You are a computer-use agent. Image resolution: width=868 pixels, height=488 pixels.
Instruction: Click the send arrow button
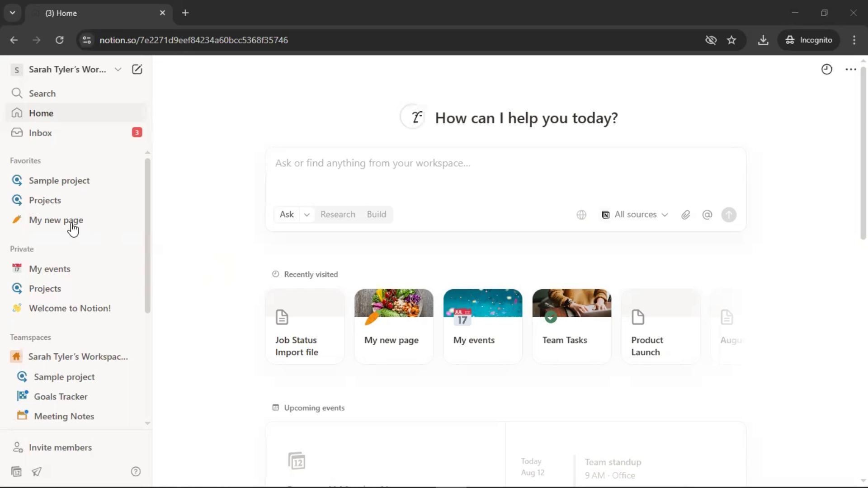729,215
